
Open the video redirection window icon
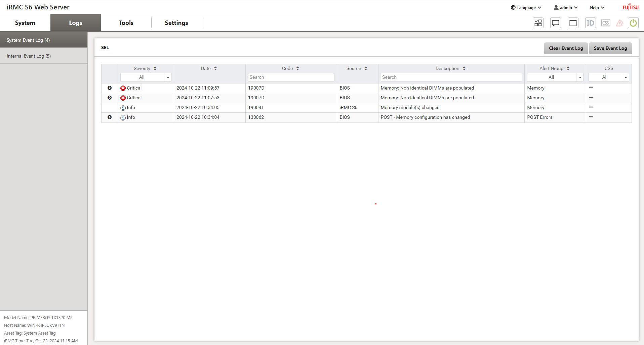tap(573, 23)
